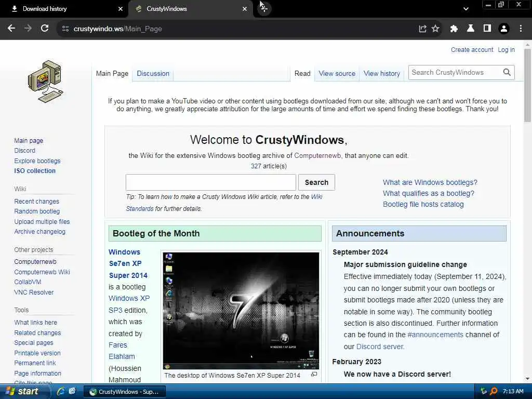Enlarge the Se7en XP desktop image icon
The height and width of the screenshot is (399, 532).
click(x=314, y=374)
